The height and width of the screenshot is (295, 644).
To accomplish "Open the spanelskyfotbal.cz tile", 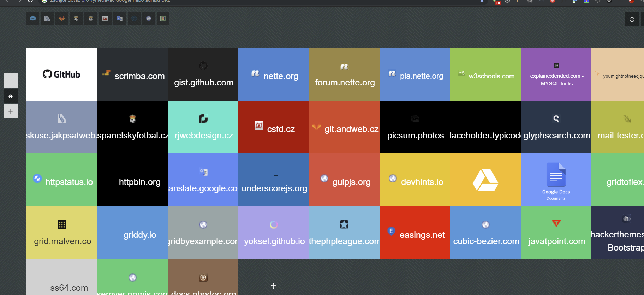I will (132, 127).
